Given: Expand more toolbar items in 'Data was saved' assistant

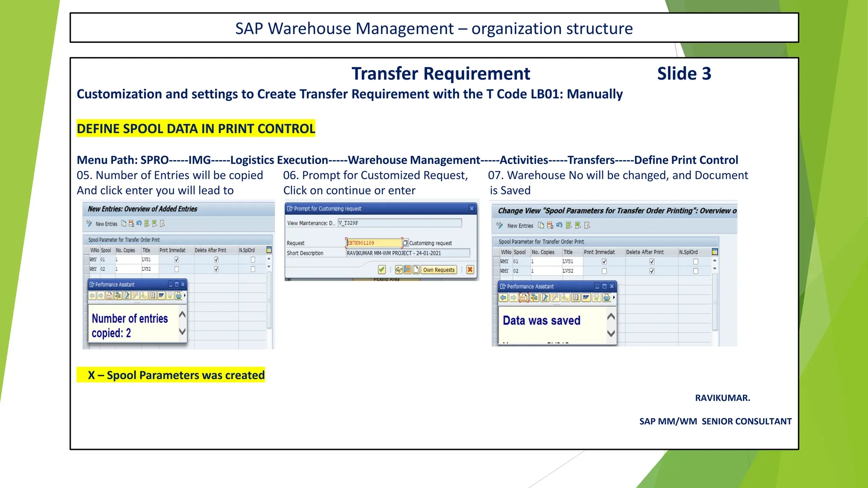Looking at the screenshot, I should tap(614, 297).
